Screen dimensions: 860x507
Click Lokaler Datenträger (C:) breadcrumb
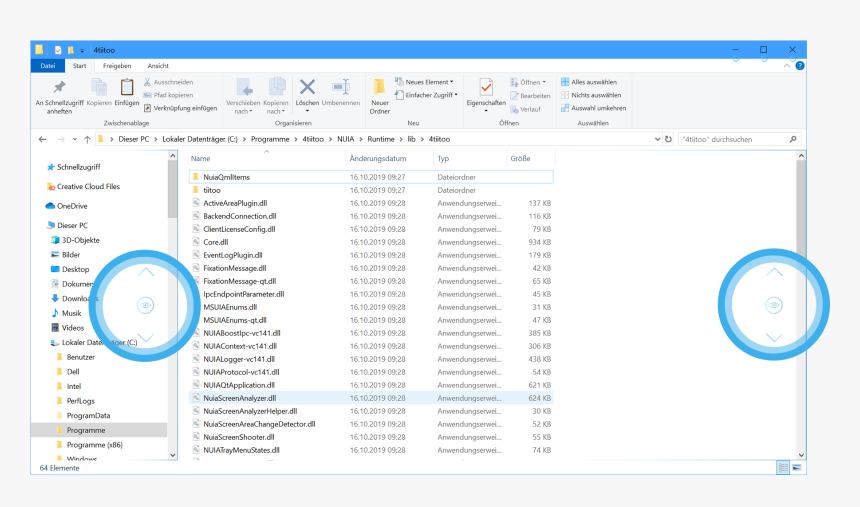tap(200, 139)
